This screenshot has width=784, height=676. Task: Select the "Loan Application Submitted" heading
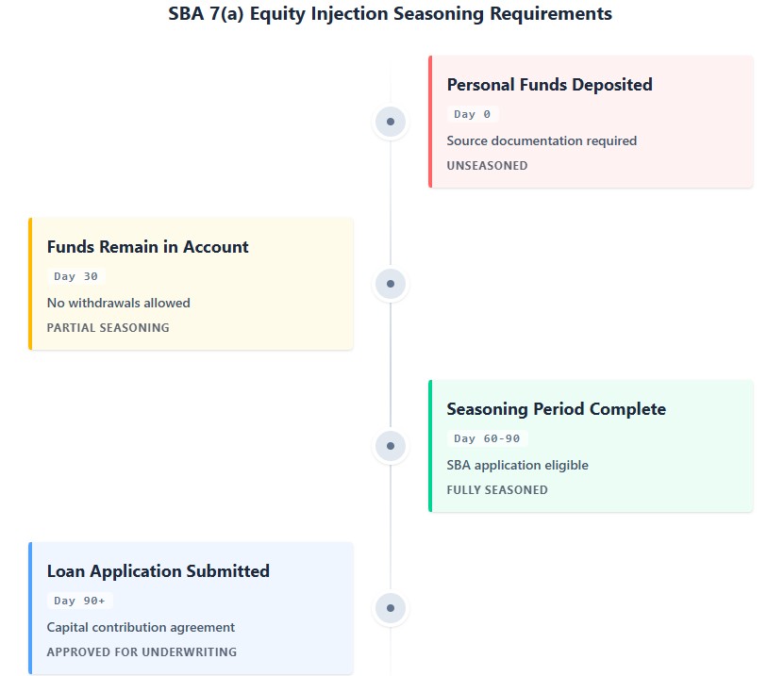[158, 571]
